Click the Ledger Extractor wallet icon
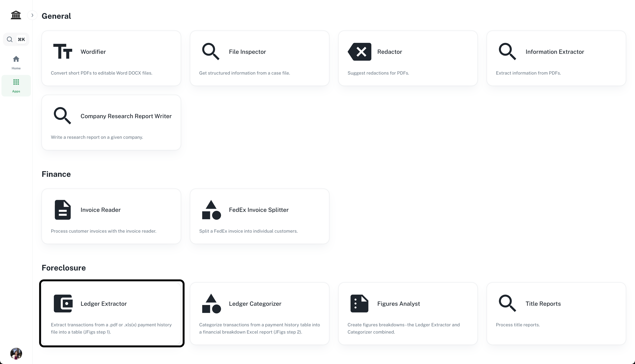The image size is (635, 364). (x=63, y=304)
